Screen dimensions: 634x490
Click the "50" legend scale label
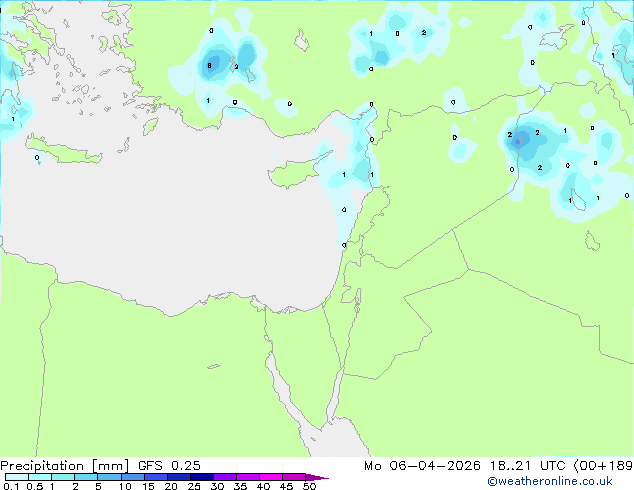click(x=309, y=486)
